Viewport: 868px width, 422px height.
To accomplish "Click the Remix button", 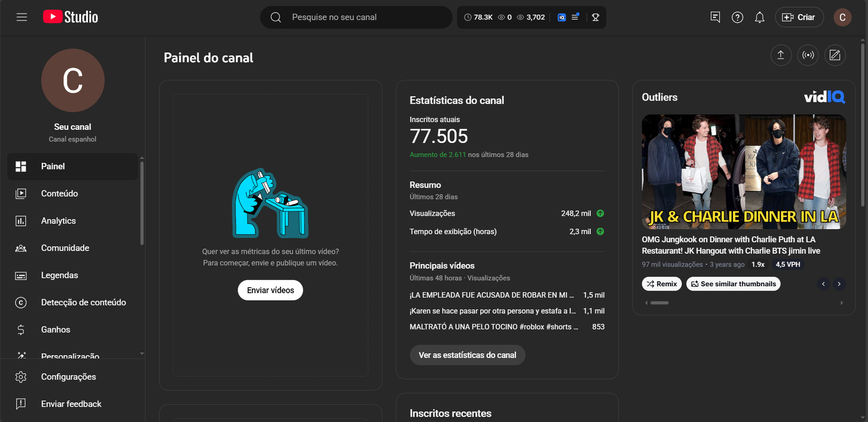I will pyautogui.click(x=662, y=284).
